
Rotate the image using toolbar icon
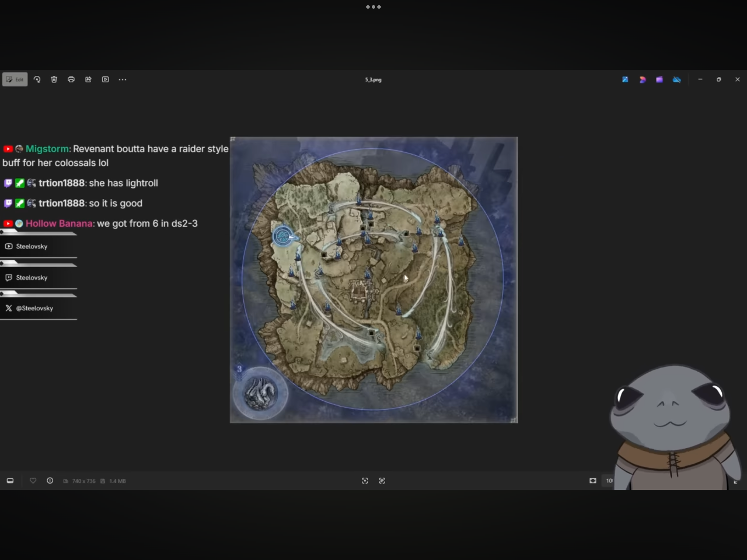[x=37, y=80]
